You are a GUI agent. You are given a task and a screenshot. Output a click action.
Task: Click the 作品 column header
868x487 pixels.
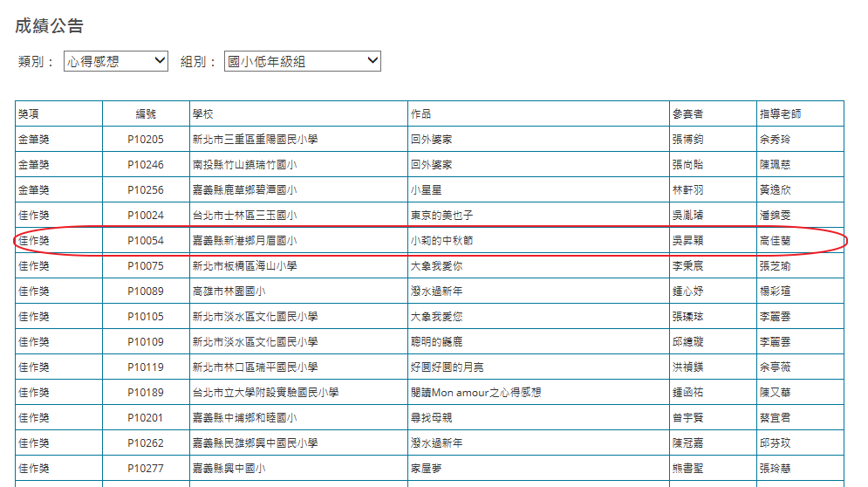tap(420, 113)
